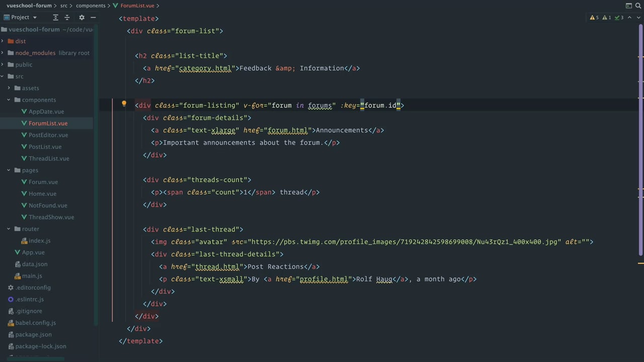Click the closing </template> tag
The height and width of the screenshot is (362, 644).
click(x=141, y=341)
